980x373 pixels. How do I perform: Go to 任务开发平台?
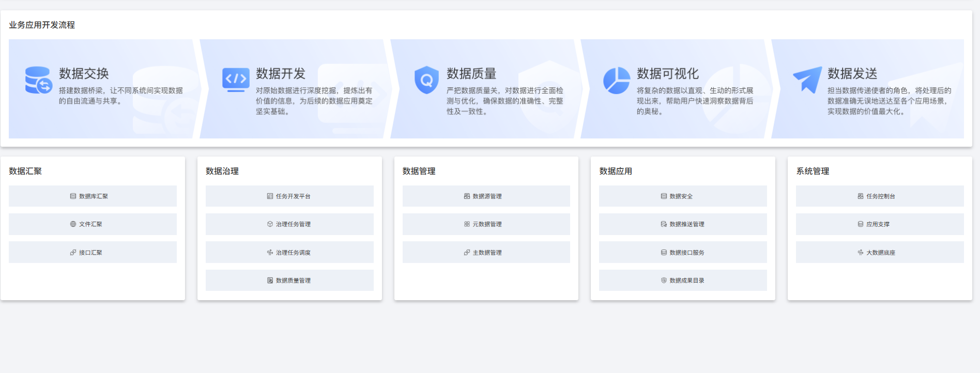(289, 196)
